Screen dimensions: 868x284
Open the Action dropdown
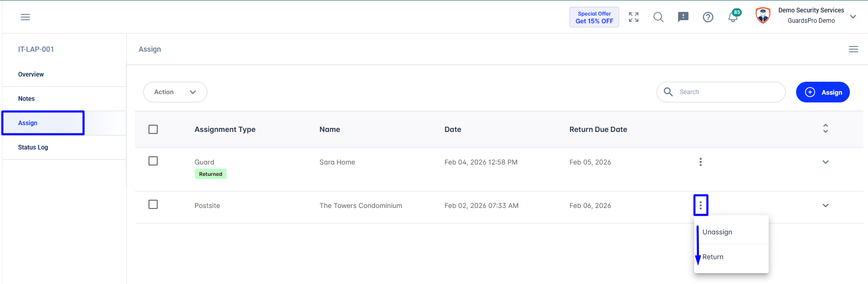click(175, 92)
